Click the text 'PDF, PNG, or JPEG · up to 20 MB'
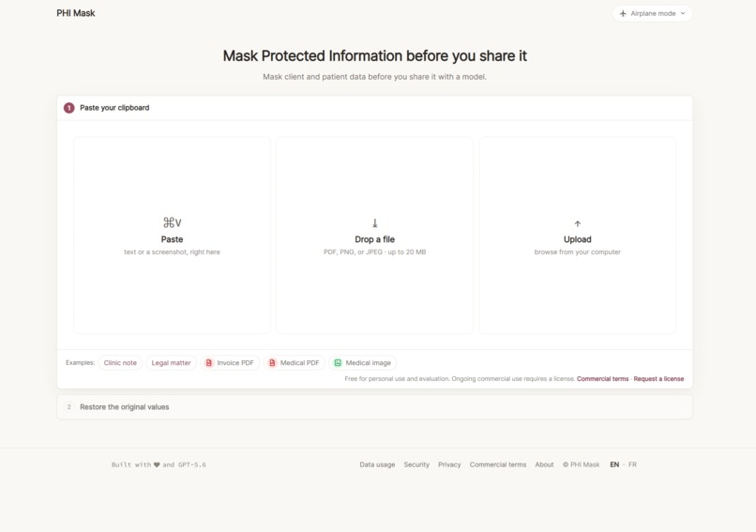The height and width of the screenshot is (532, 756). point(374,251)
